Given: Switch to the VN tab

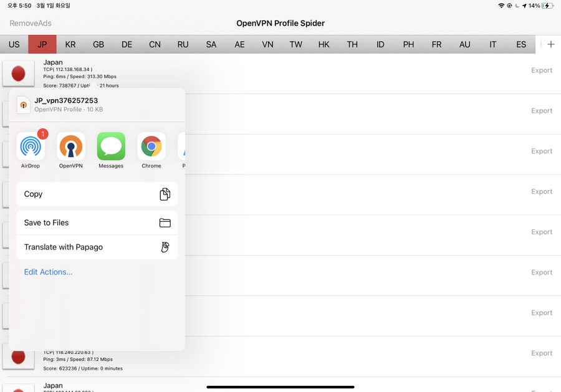Looking at the screenshot, I should click(267, 44).
